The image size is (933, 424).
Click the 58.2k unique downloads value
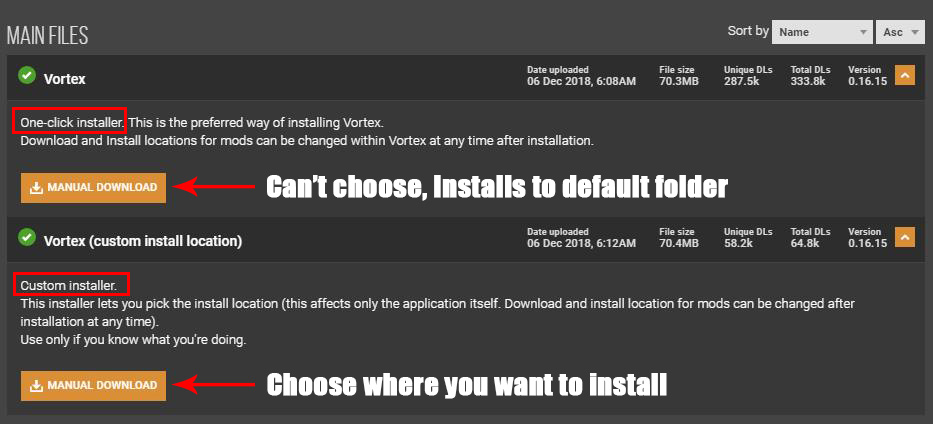(x=739, y=243)
